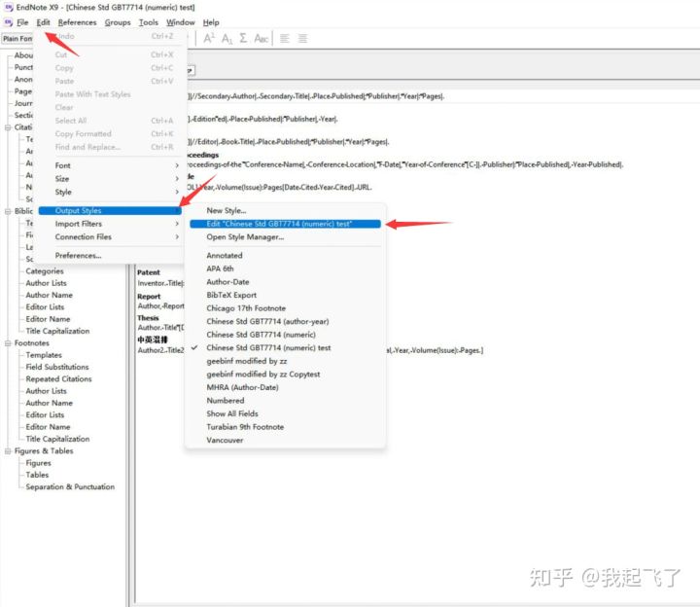Select Field Substitutions under Footnotes
Image resolution: width=700 pixels, height=607 pixels.
tap(57, 367)
